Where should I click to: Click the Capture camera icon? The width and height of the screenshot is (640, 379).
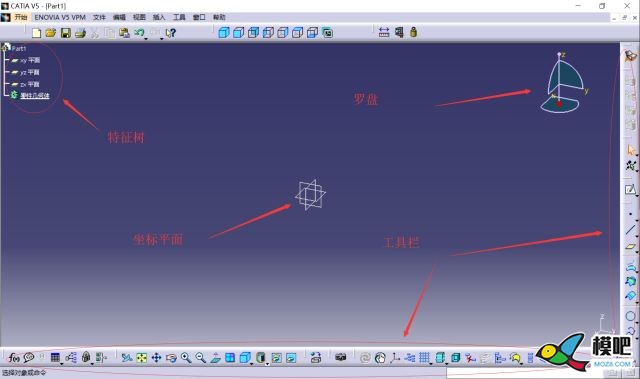click(341, 357)
